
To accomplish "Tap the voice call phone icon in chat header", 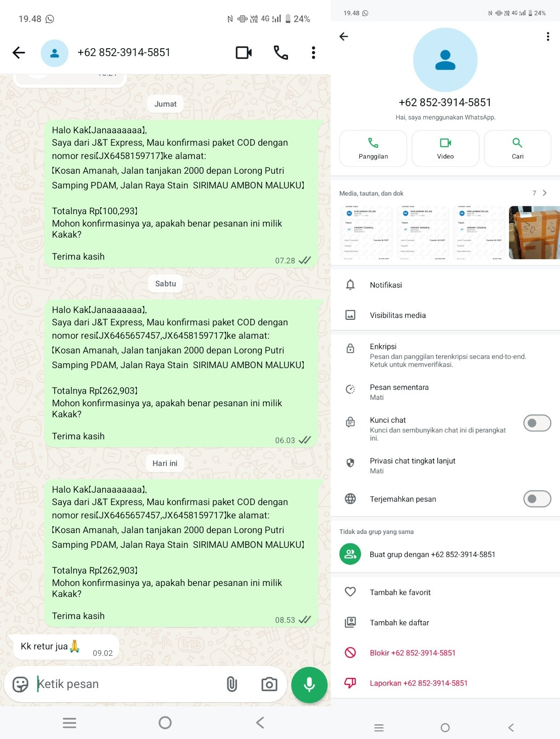I will click(x=281, y=53).
